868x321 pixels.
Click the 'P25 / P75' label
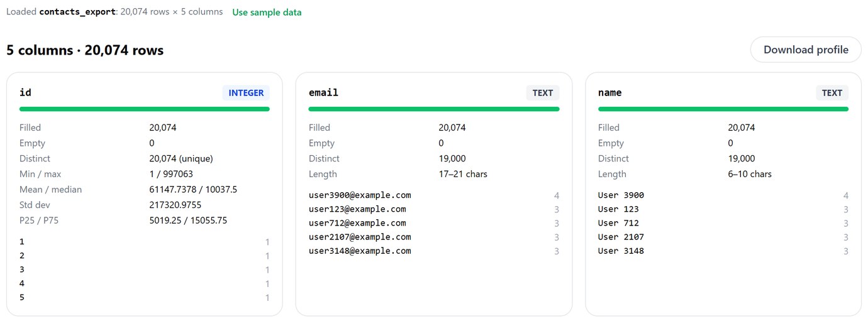point(40,220)
